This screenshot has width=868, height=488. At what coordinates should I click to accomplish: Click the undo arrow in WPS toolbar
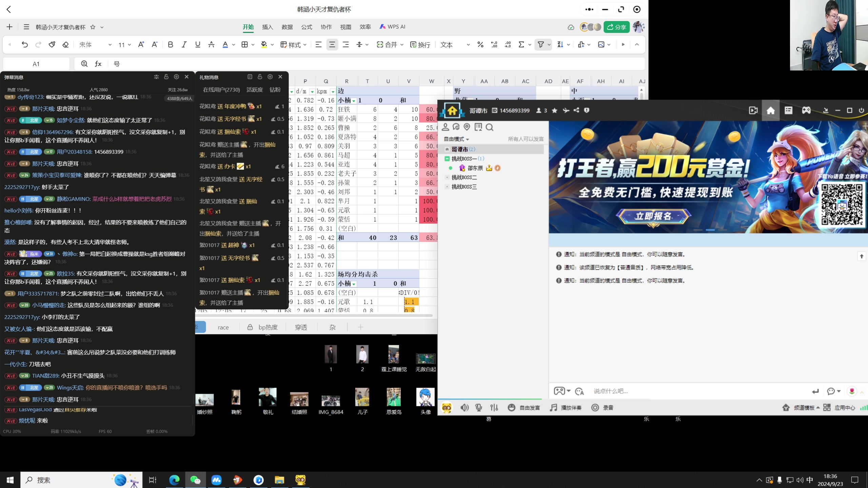pyautogui.click(x=24, y=44)
